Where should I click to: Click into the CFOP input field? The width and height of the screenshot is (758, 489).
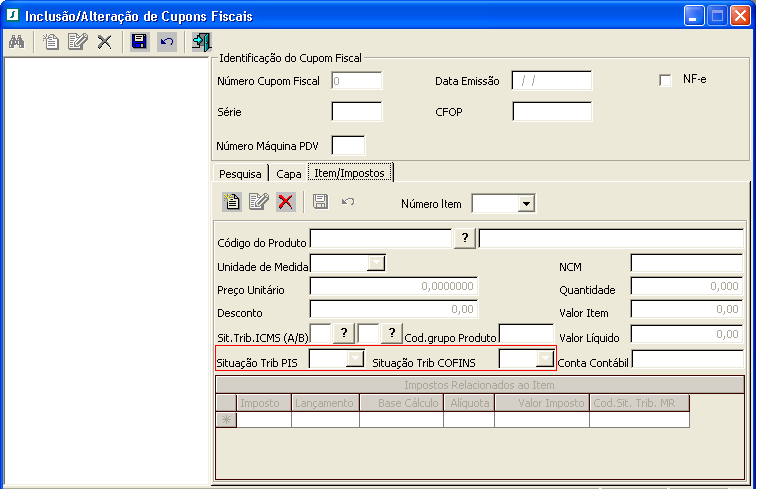tap(552, 111)
